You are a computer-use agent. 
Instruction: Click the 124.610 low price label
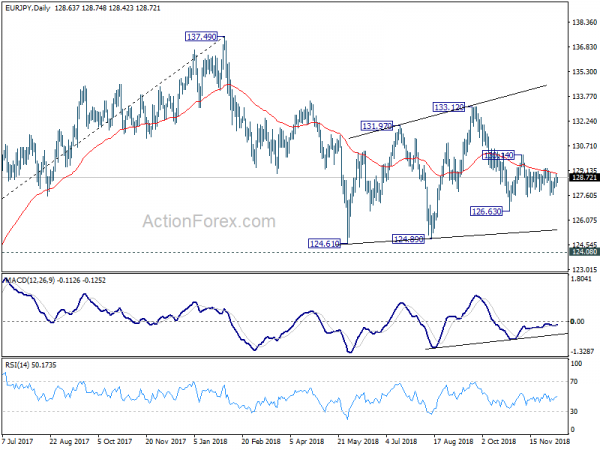tap(324, 243)
